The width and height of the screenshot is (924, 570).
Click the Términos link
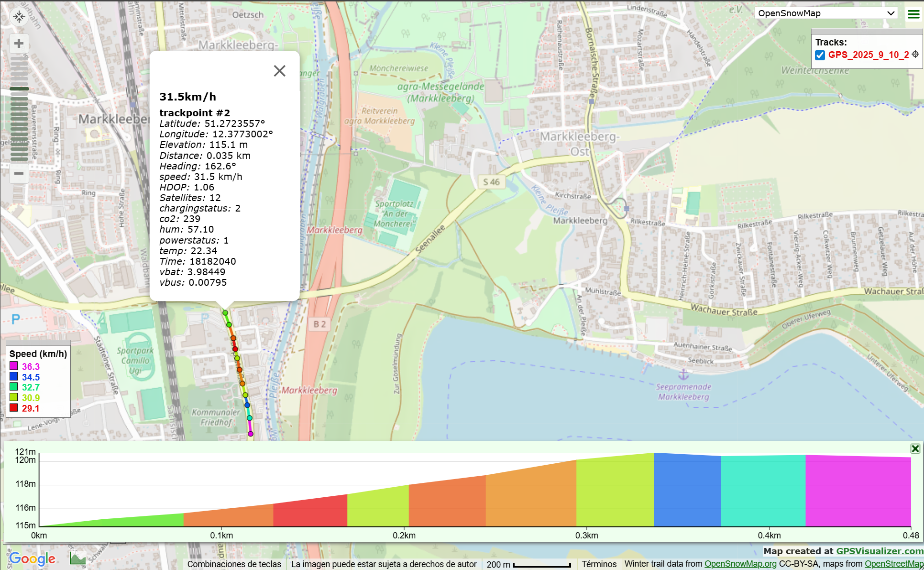point(599,564)
